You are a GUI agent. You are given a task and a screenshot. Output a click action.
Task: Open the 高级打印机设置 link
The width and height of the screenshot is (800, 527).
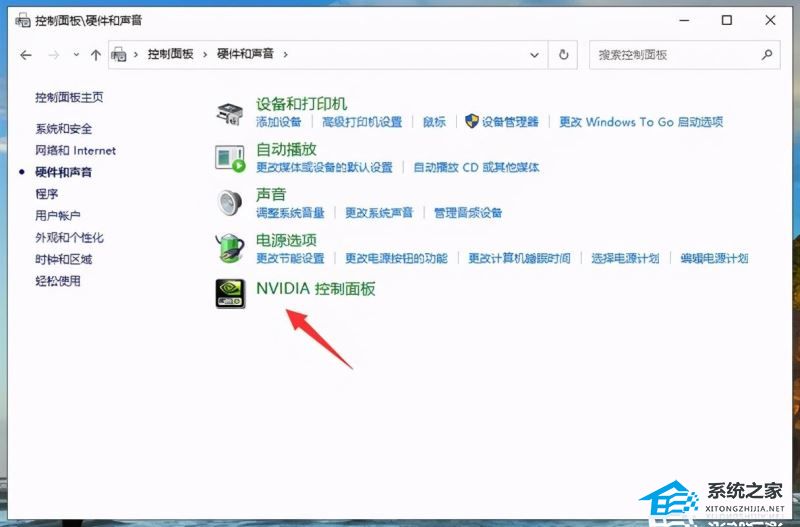pyautogui.click(x=362, y=122)
